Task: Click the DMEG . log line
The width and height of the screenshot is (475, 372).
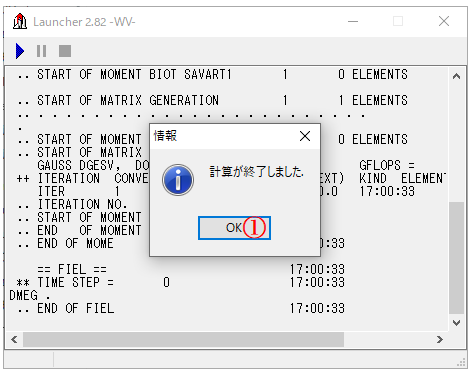Action: [x=29, y=295]
